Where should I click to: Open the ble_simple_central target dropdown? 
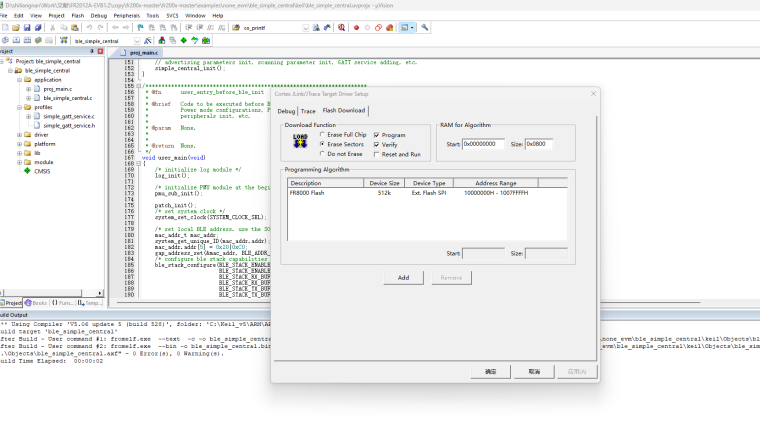[137, 41]
